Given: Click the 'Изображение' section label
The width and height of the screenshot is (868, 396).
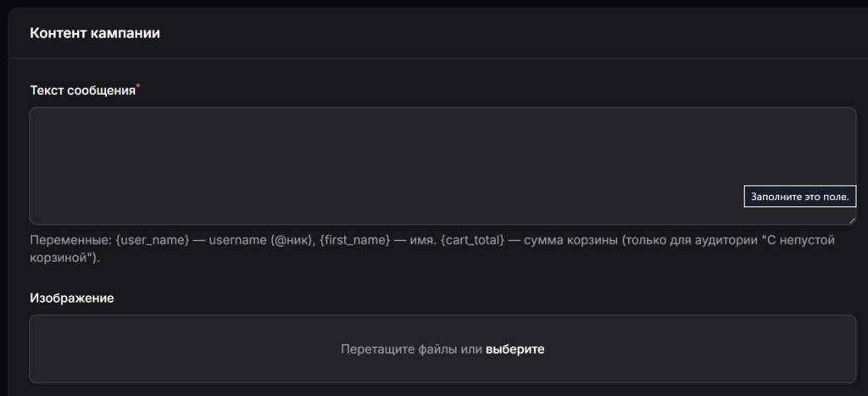Looking at the screenshot, I should (72, 298).
